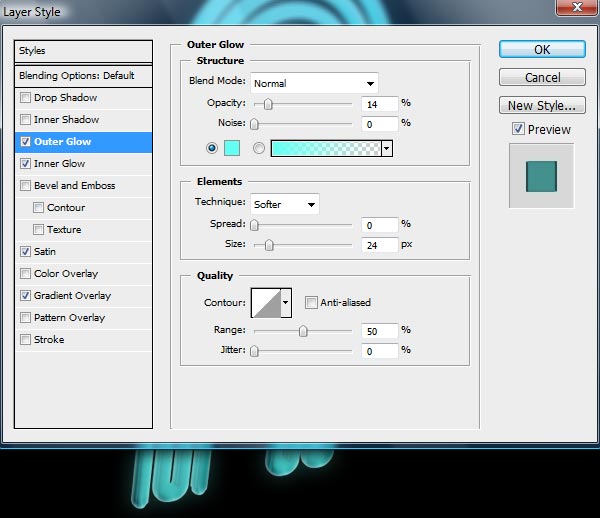Click the Spread value field

pos(380,225)
